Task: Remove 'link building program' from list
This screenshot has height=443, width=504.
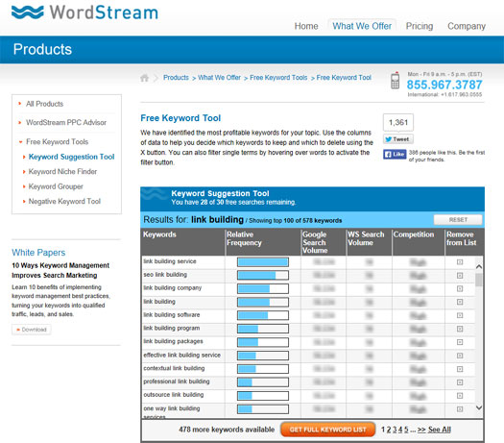Action: click(460, 329)
